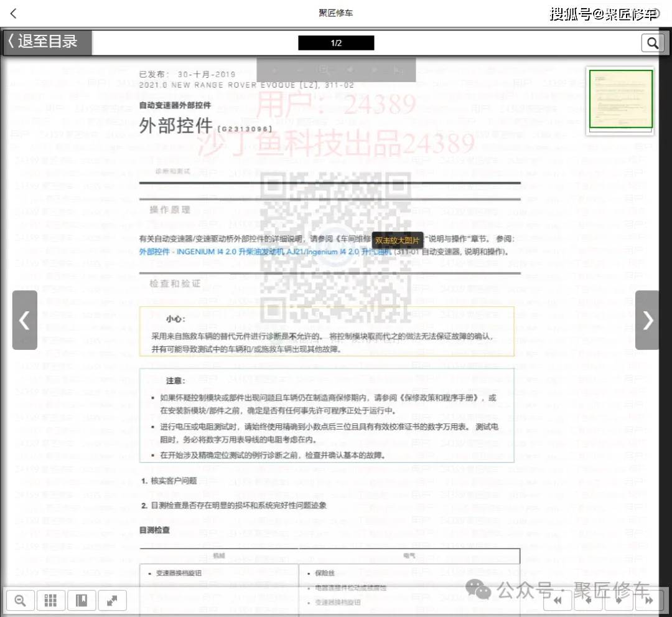
Task: Click the 聚匠修车 page title
Action: 335,13
